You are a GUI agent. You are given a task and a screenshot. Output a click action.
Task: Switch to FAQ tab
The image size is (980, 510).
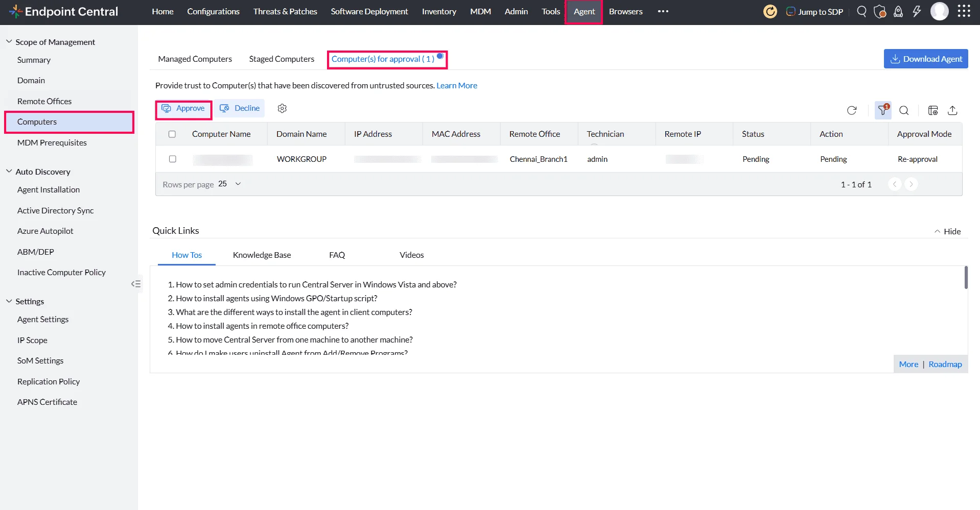[337, 255]
